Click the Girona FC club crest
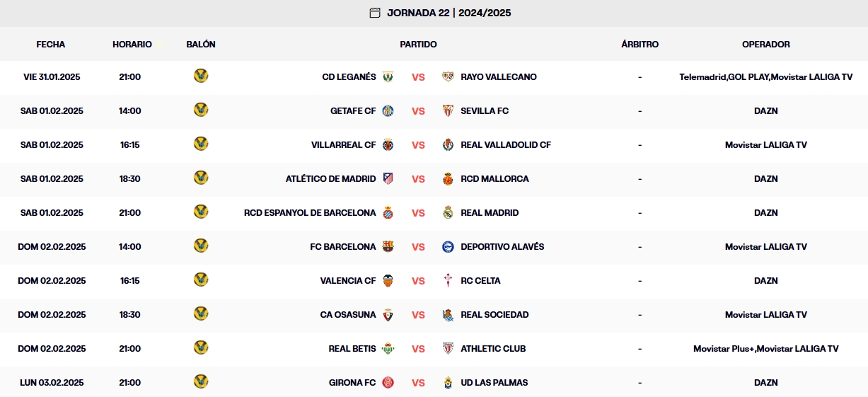Screen dimensions: 868x397 tap(388, 382)
